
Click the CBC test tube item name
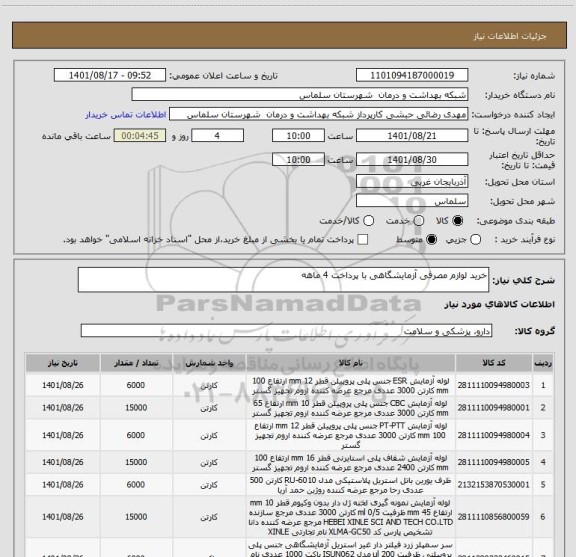[x=350, y=408]
